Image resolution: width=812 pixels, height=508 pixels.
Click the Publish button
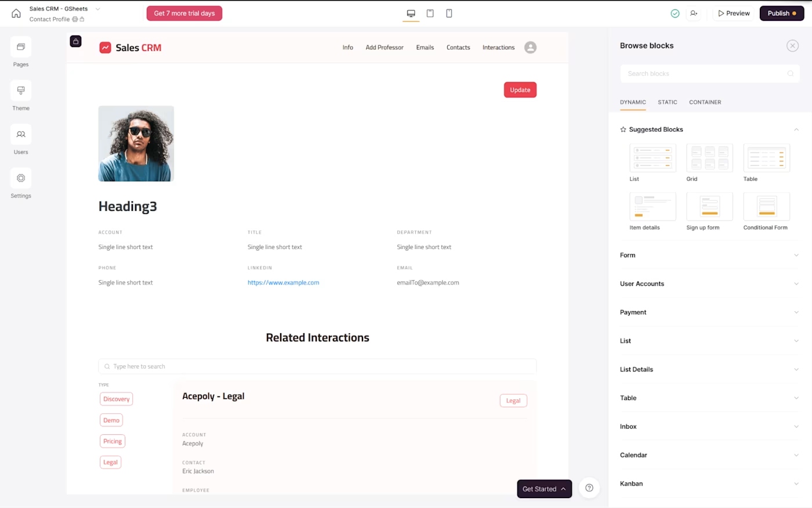(x=781, y=13)
